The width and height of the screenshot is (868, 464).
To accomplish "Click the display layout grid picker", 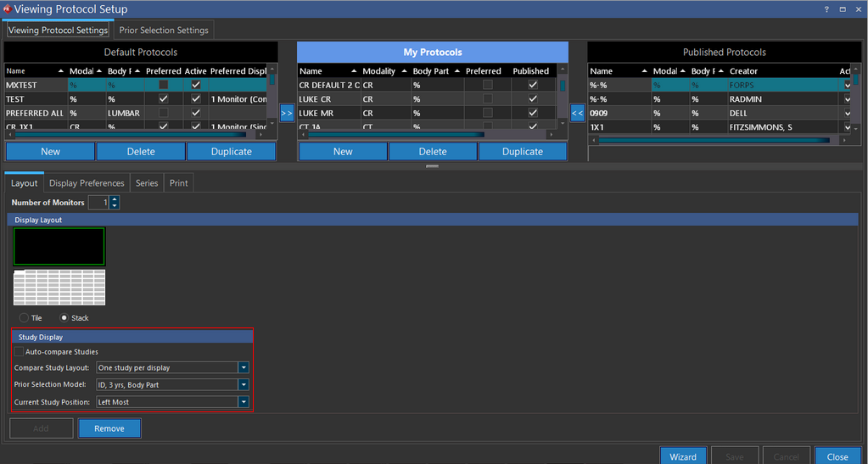I will [59, 288].
